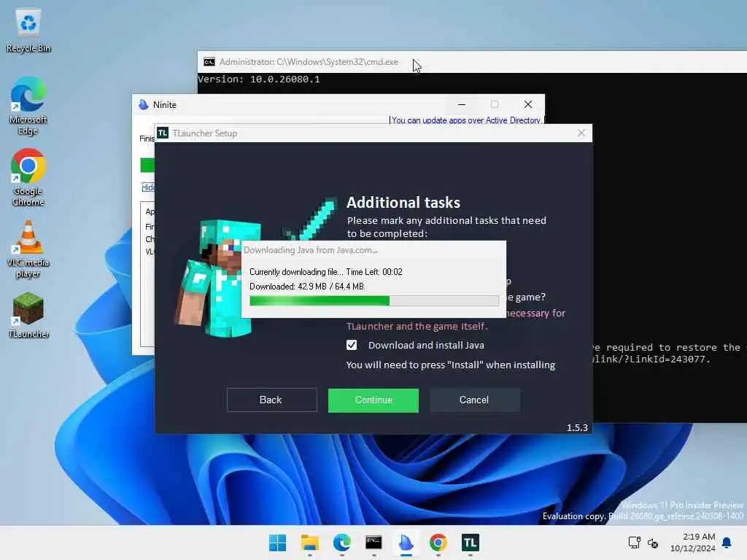Open the Recycle Bin desktop icon
747x560 pixels.
tap(28, 31)
